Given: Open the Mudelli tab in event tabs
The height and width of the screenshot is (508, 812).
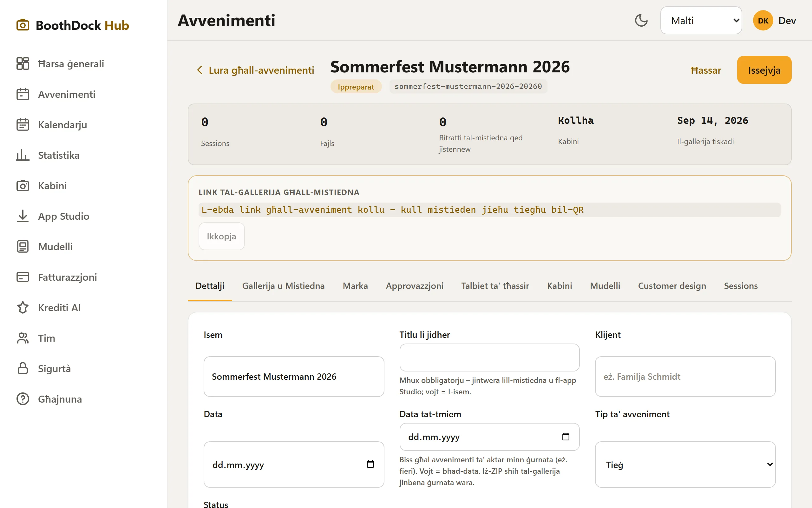Looking at the screenshot, I should pyautogui.click(x=605, y=286).
